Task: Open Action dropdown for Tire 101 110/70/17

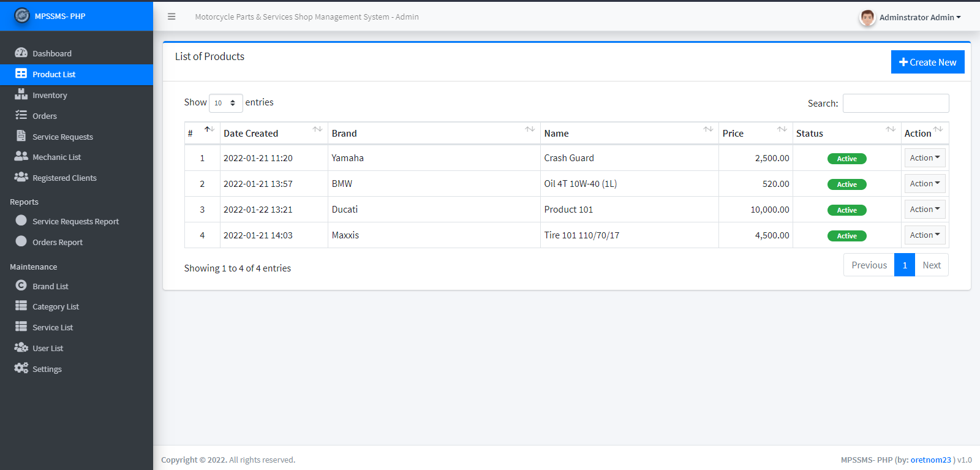Action: (925, 235)
